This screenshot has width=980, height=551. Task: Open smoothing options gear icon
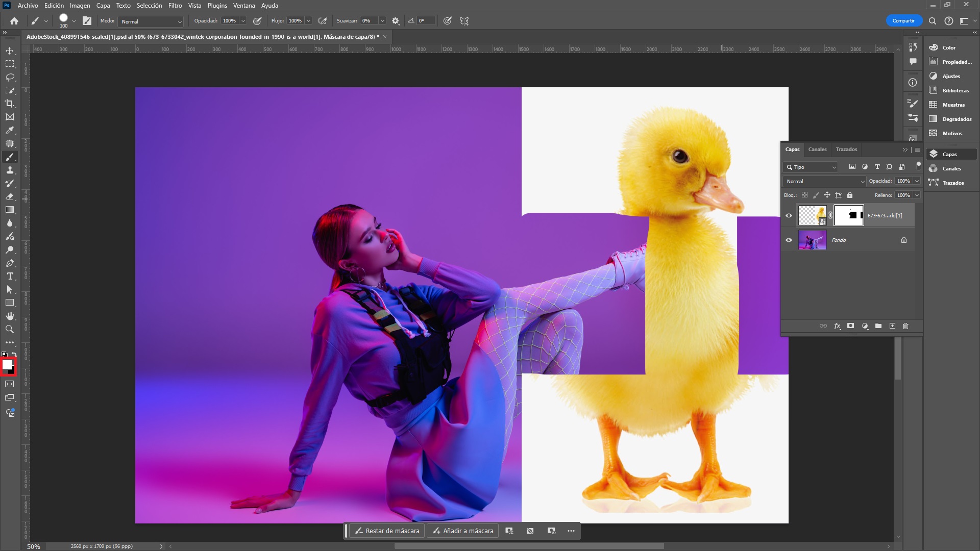coord(396,21)
